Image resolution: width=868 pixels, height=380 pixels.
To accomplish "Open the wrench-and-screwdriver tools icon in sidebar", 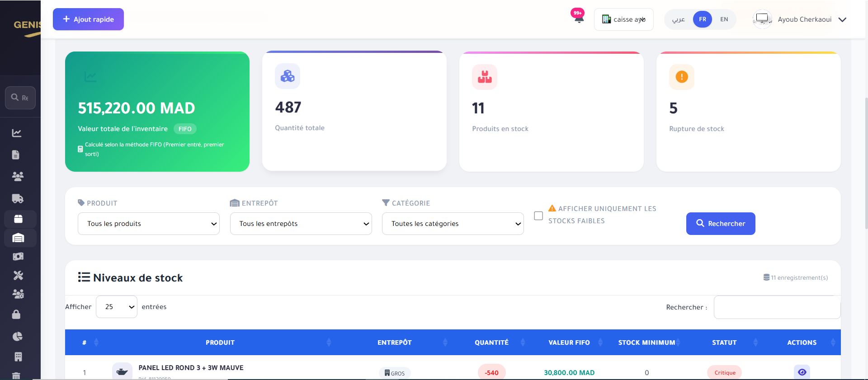I will (18, 275).
